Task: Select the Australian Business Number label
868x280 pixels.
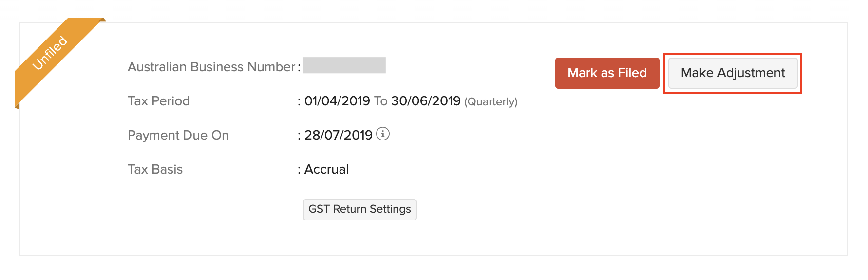Action: click(x=211, y=67)
